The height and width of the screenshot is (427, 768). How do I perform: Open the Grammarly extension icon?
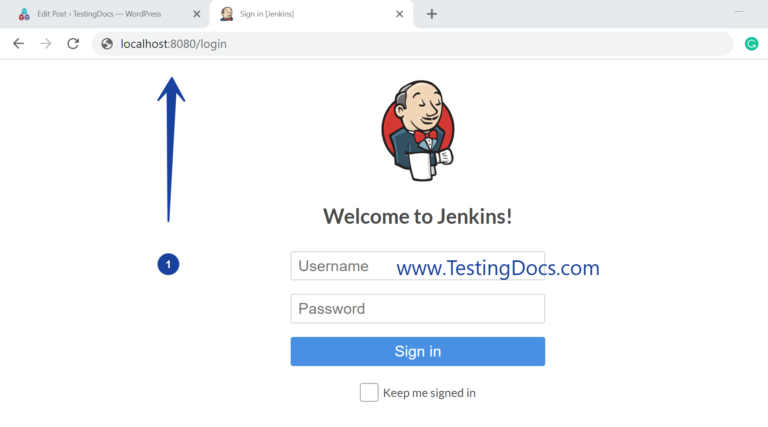(x=751, y=44)
